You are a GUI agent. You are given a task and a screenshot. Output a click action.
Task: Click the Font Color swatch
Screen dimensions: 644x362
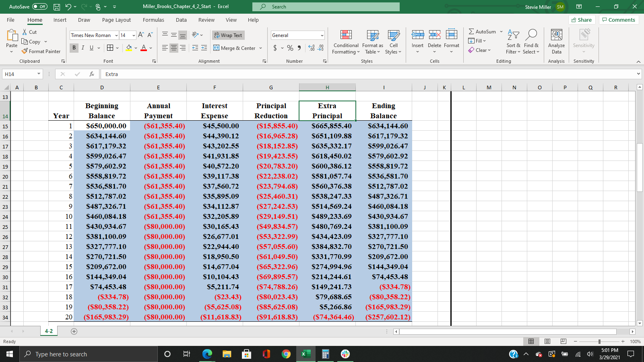point(144,48)
